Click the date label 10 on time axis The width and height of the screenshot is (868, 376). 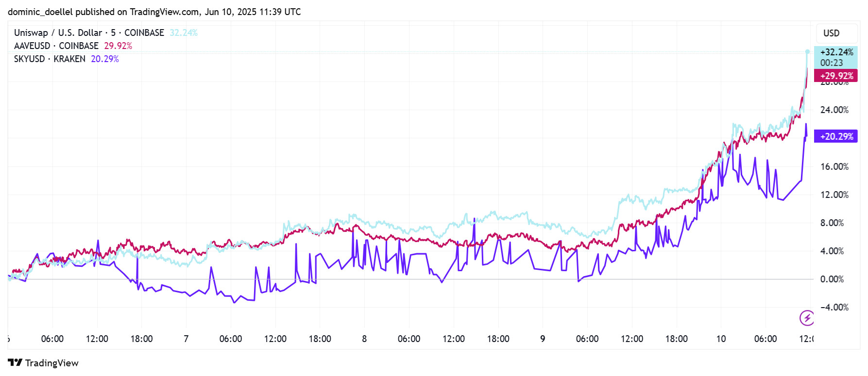(x=721, y=339)
